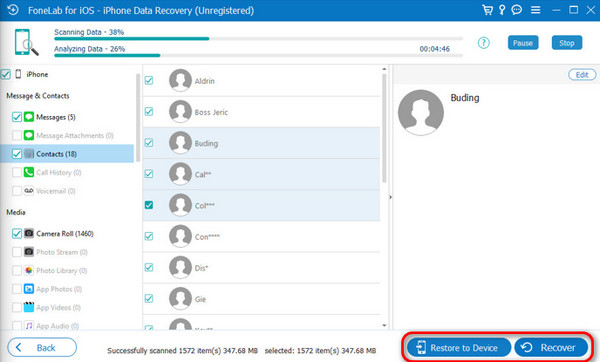Toggle the Call History checkbox
The height and width of the screenshot is (362, 600).
tap(17, 172)
